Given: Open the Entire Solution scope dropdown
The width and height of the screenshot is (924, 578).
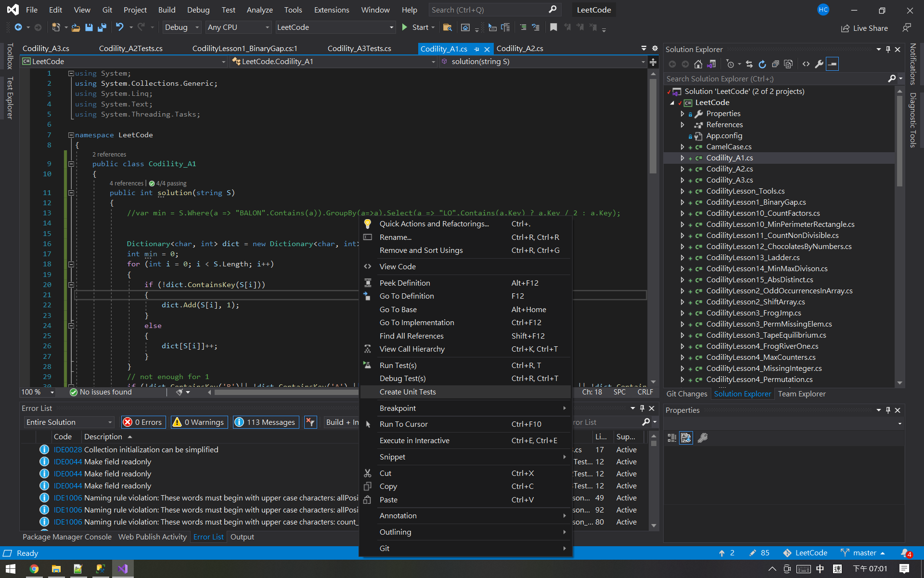Looking at the screenshot, I should pos(69,422).
